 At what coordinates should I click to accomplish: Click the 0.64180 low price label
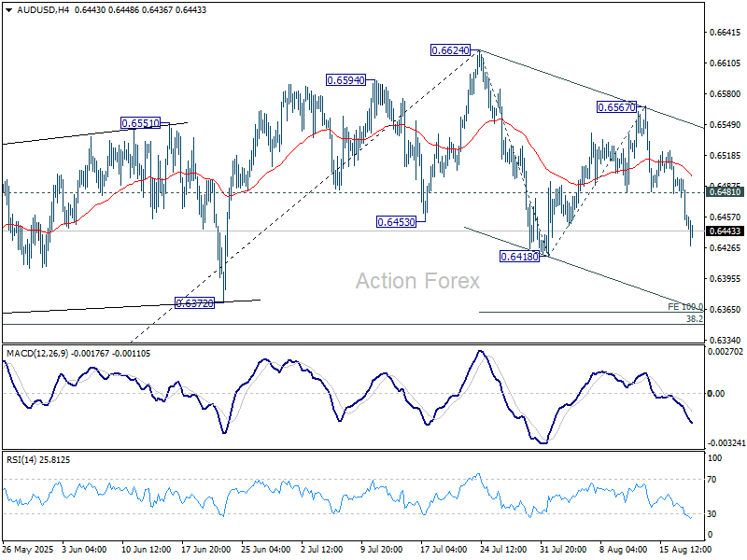(519, 257)
